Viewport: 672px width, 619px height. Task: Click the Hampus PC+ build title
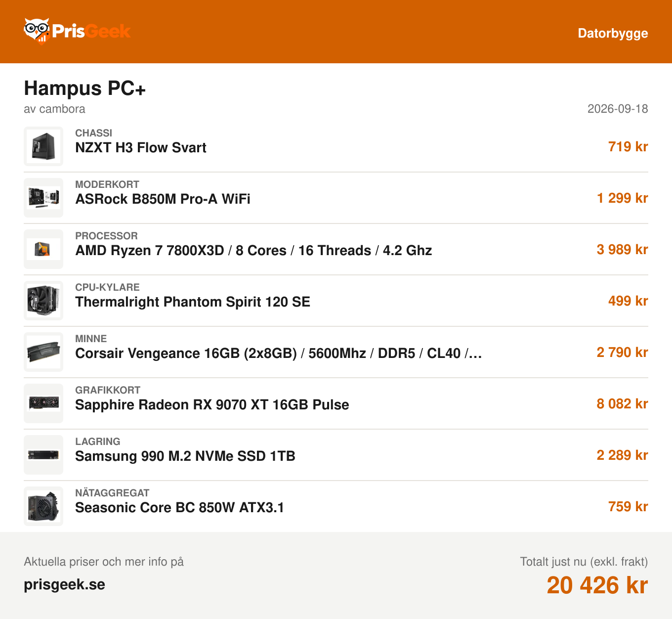tap(84, 88)
